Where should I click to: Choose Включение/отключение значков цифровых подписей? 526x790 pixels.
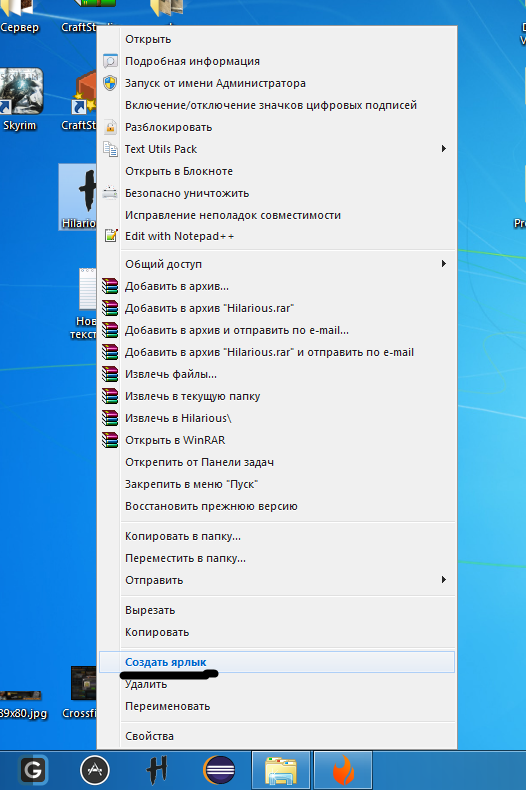point(277,105)
